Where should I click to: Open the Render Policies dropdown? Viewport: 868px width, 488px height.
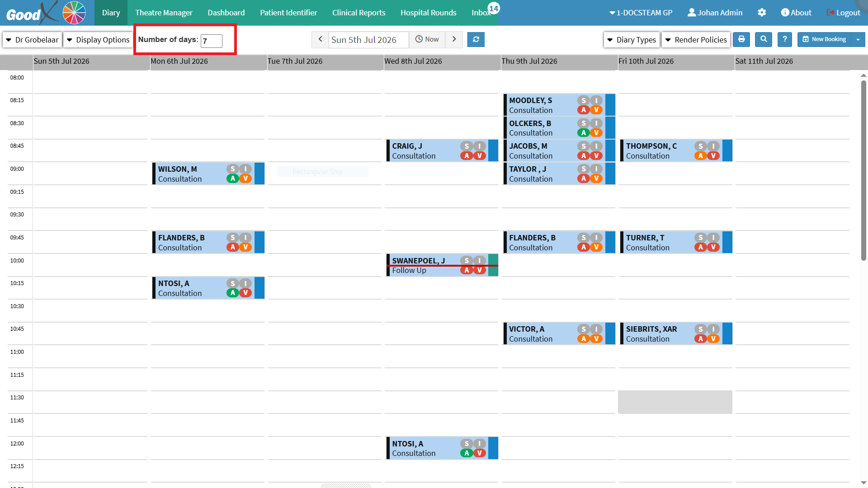696,40
